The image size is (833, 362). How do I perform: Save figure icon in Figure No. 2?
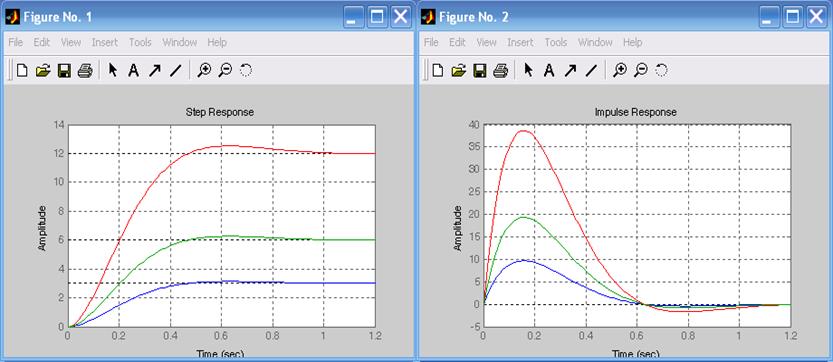(480, 70)
